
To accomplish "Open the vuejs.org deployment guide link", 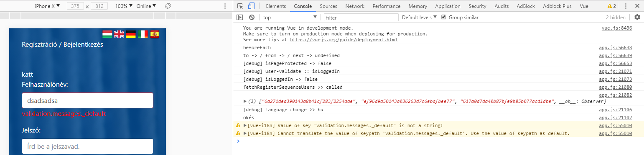I will pos(344,40).
